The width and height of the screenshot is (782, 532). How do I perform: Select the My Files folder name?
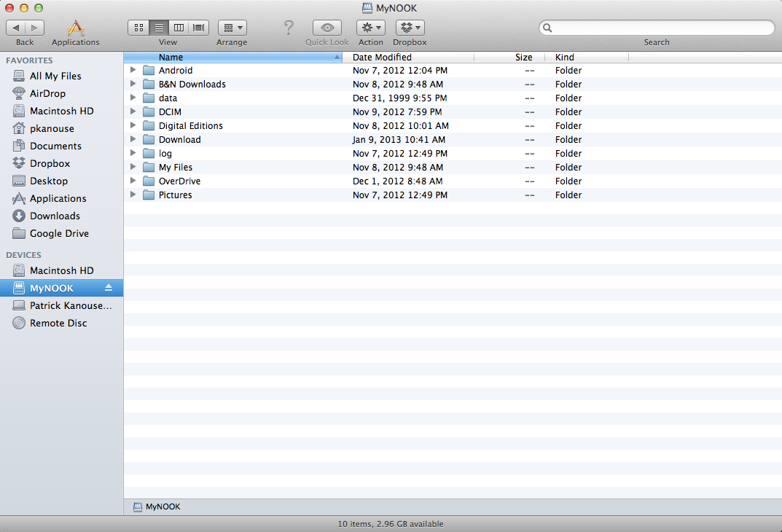(x=176, y=168)
